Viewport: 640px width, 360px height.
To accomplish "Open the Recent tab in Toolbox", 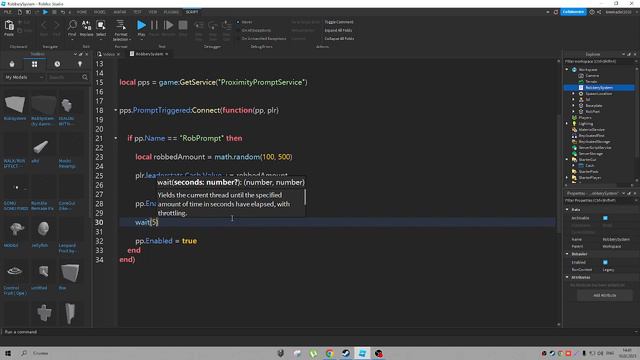I will point(57,64).
